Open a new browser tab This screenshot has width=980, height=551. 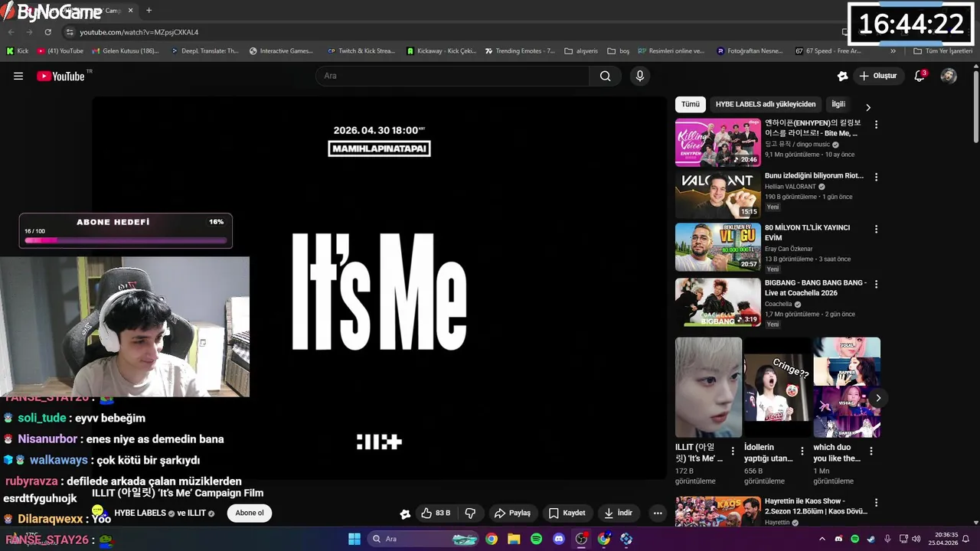click(149, 11)
